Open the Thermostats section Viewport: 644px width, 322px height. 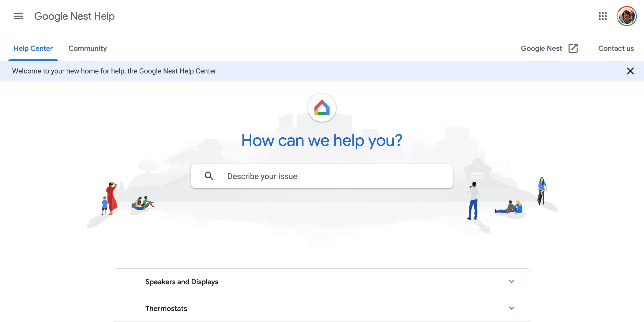[x=166, y=308]
